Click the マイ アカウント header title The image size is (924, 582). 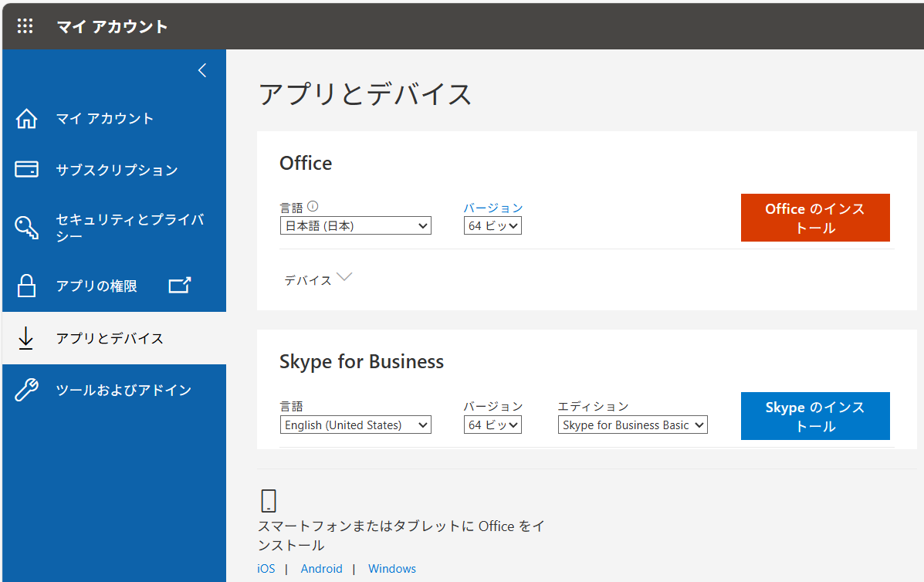click(x=112, y=26)
